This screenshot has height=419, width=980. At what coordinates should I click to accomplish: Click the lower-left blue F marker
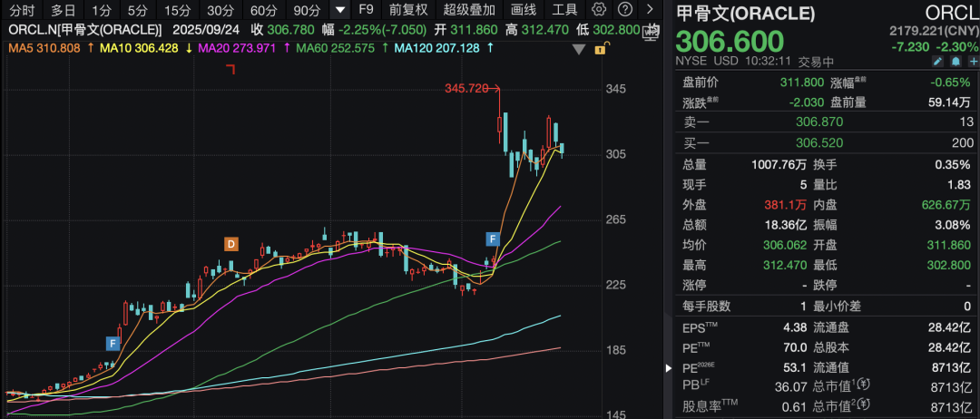(113, 343)
